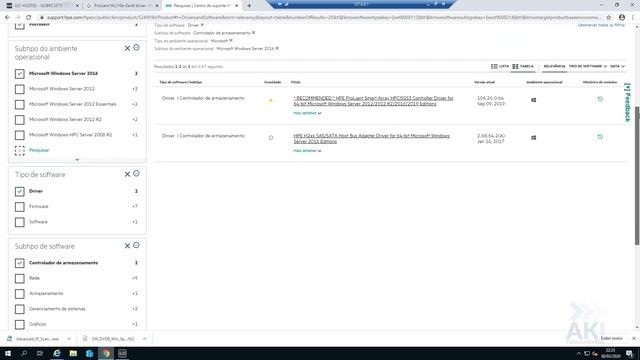The height and width of the screenshot is (360, 640).
Task: Check Microsoft Windows HPC Server 2008 R2
Action: pos(19,135)
